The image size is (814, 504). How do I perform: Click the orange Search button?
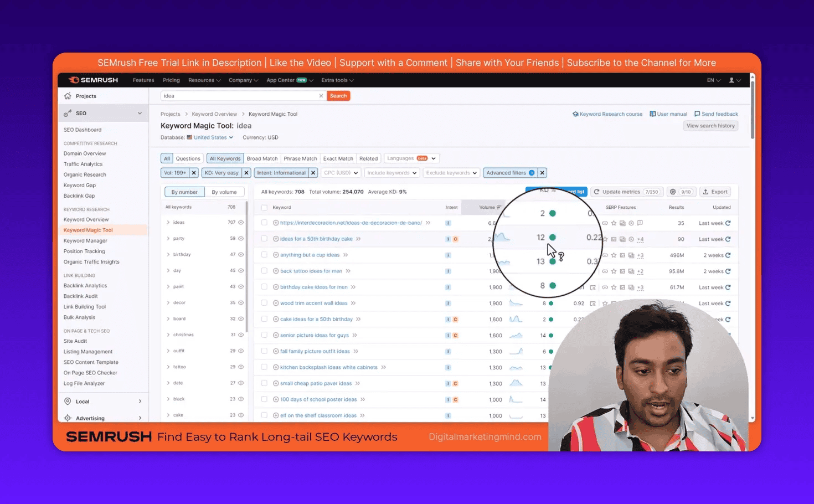[x=338, y=95]
